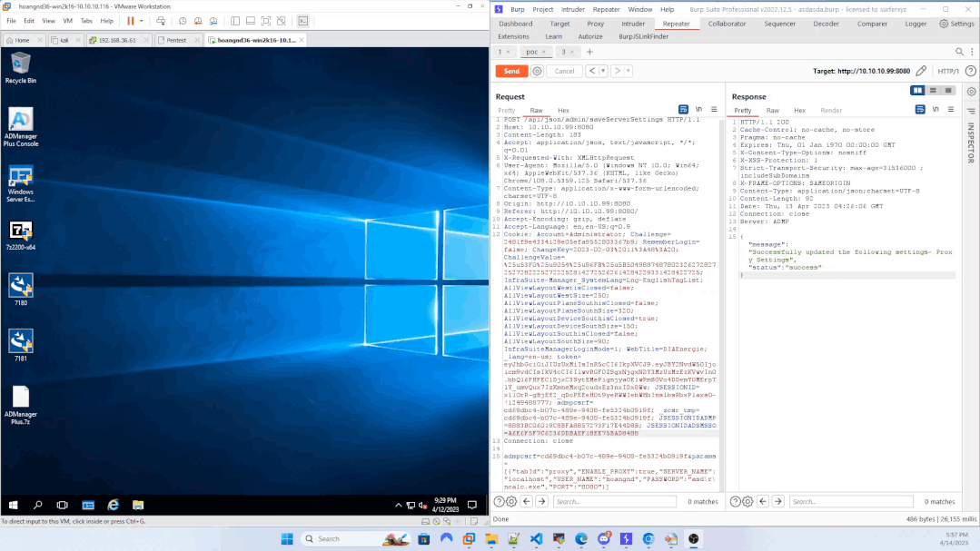
Task: Revert VM to snapshot toolbar icon
Action: pyautogui.click(x=198, y=21)
